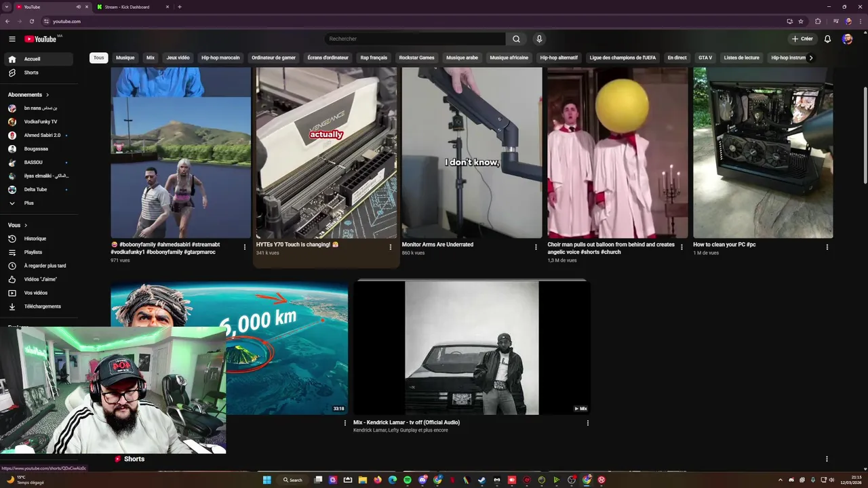Image resolution: width=868 pixels, height=488 pixels.
Task: Click the Créer button
Action: (802, 39)
